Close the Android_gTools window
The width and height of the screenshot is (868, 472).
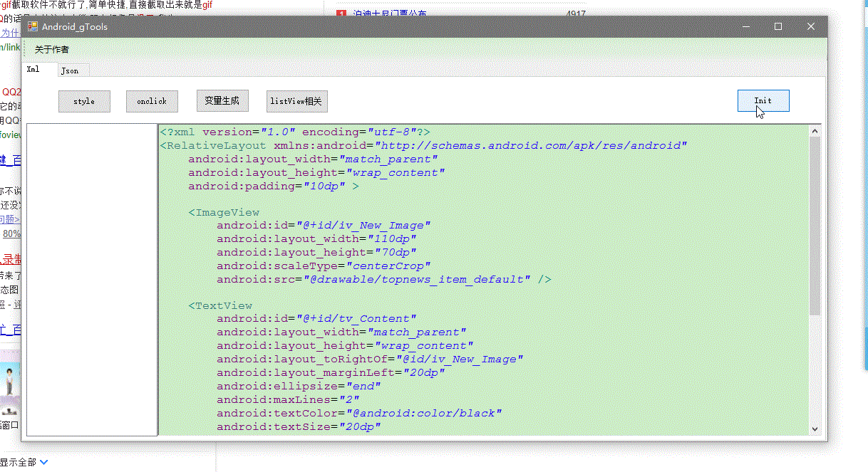(x=810, y=27)
